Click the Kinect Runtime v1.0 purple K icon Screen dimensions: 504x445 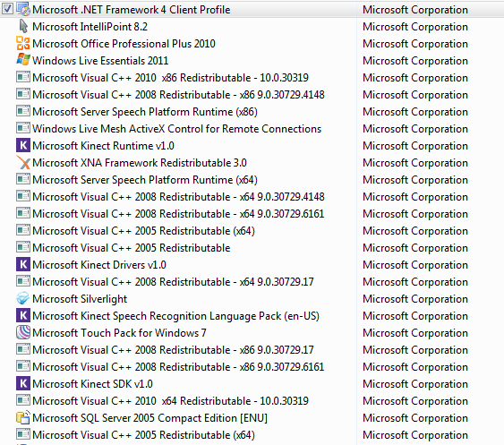tap(23, 145)
